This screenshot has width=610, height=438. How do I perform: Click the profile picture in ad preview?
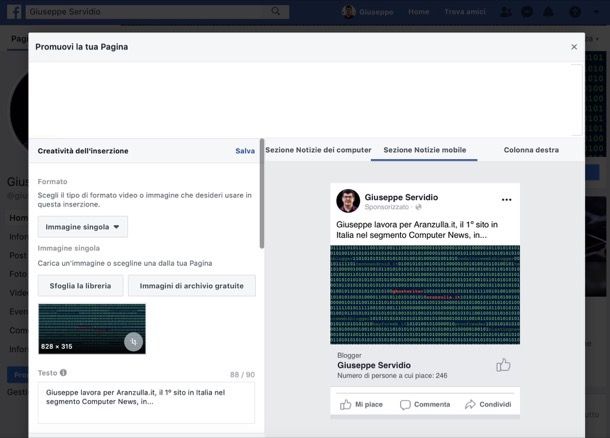pos(348,201)
